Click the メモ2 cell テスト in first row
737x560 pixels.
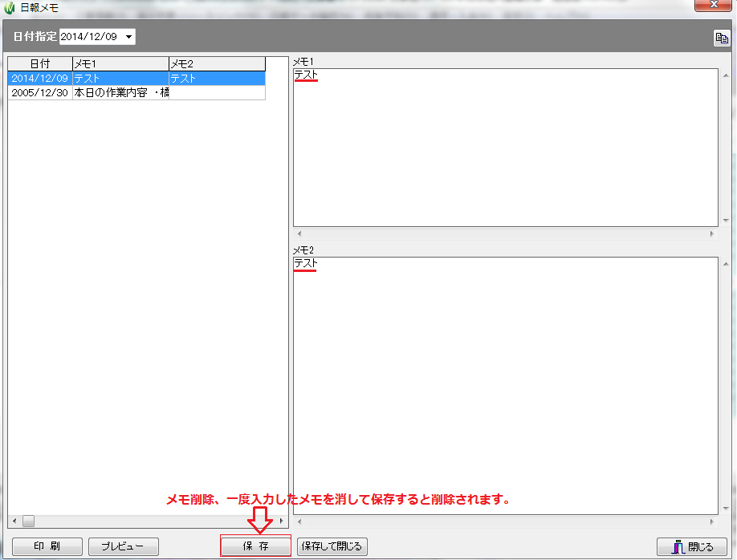point(217,79)
